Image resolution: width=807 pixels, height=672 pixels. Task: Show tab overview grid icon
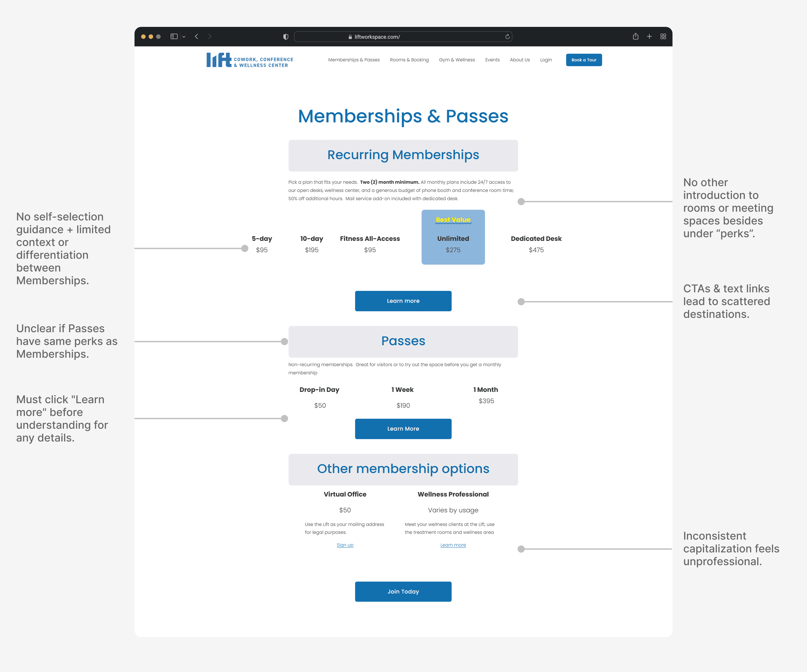tap(663, 37)
